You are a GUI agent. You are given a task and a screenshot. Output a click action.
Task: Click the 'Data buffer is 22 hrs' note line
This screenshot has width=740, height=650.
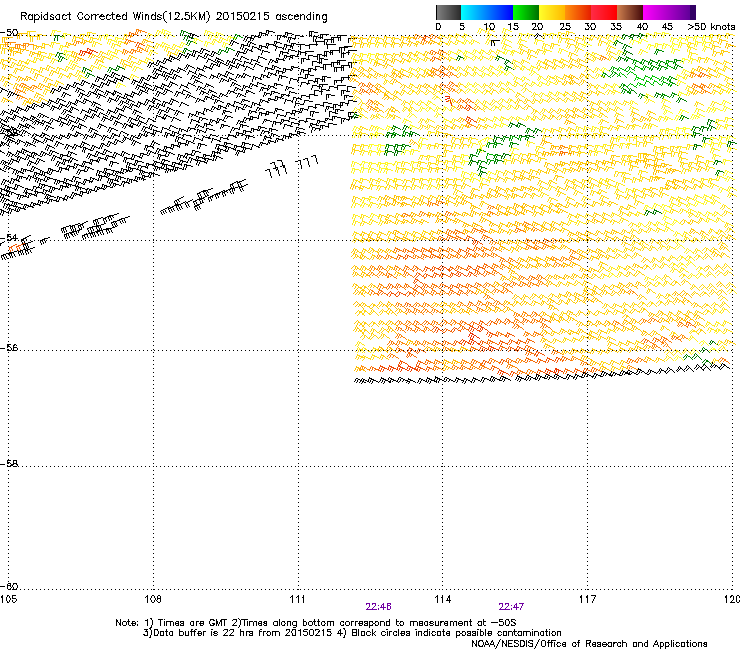tap(352, 633)
